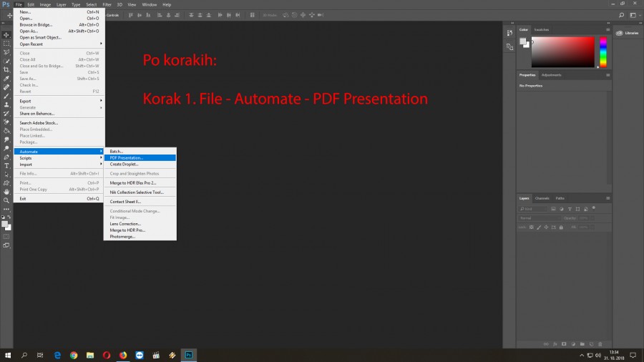Switch to the Channels tab
The image size is (644, 362).
coord(542,198)
